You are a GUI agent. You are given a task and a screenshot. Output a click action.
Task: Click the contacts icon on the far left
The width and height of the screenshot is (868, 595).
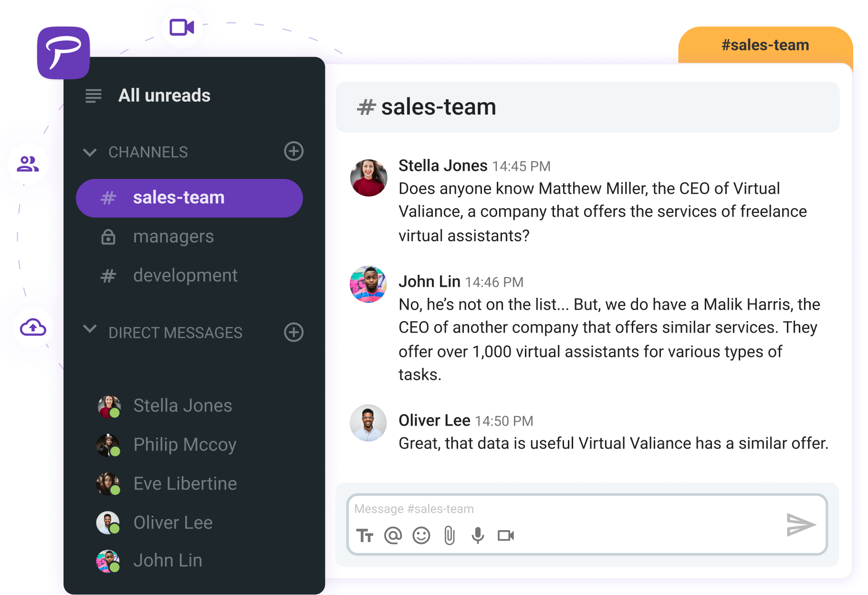coord(28,164)
